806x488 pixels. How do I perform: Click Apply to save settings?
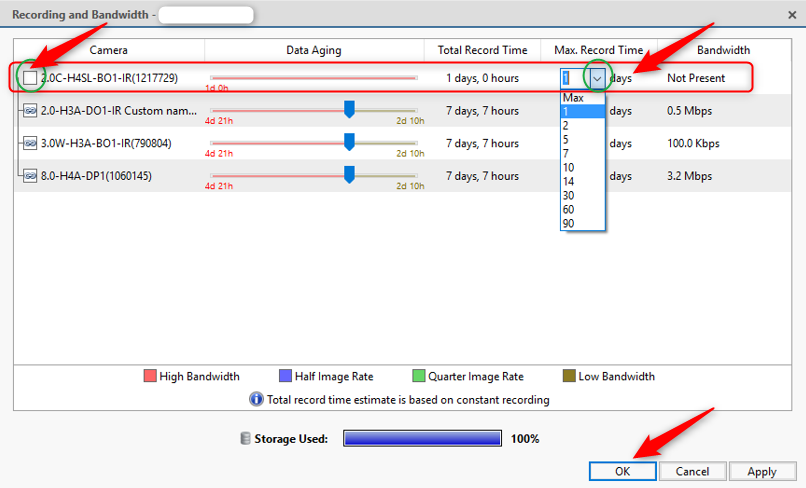(x=762, y=470)
